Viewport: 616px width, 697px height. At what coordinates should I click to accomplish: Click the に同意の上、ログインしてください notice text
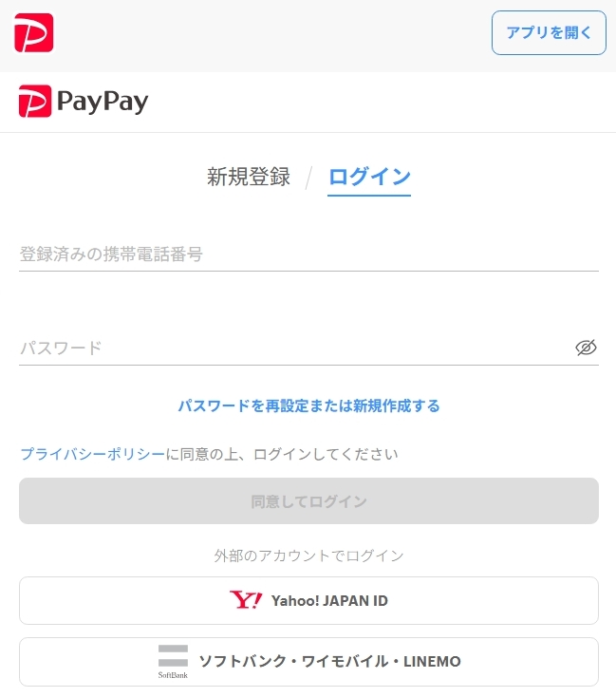tap(282, 454)
